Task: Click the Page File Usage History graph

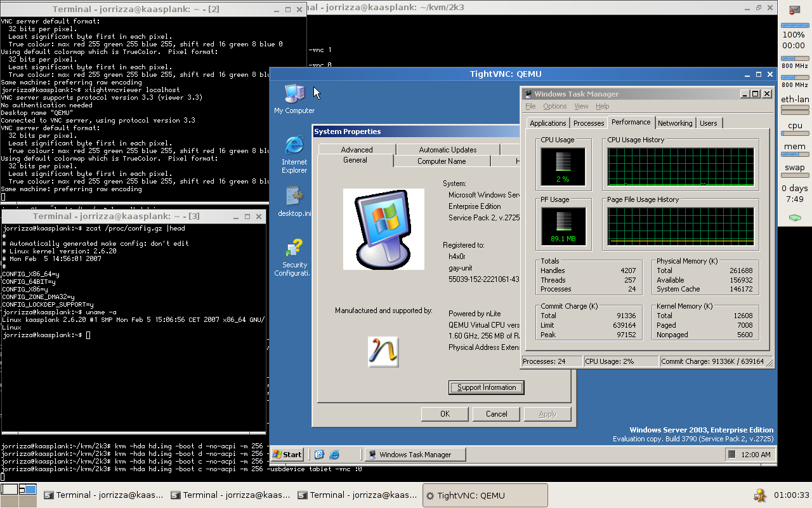Action: [x=681, y=227]
